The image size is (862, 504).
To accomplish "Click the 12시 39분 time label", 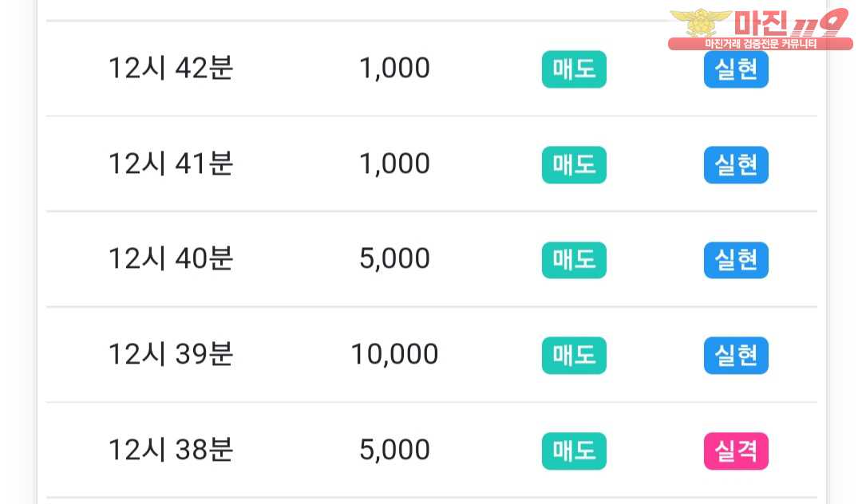I will [171, 354].
